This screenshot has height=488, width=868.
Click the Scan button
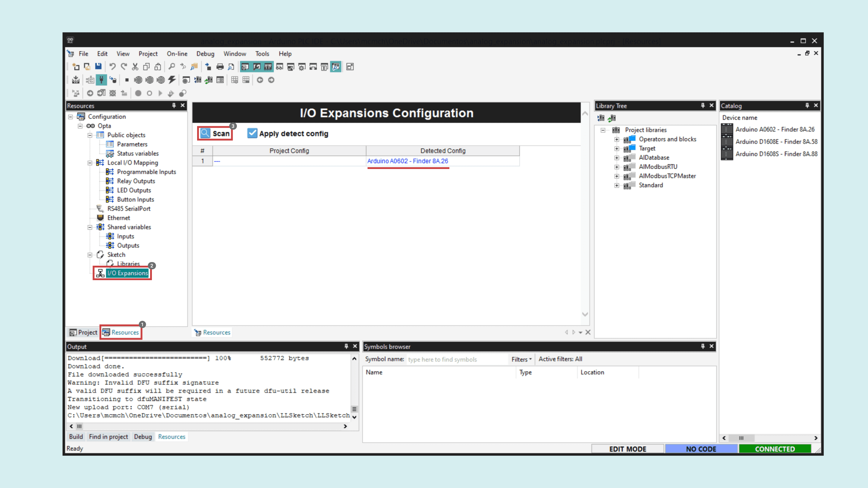[x=215, y=133]
